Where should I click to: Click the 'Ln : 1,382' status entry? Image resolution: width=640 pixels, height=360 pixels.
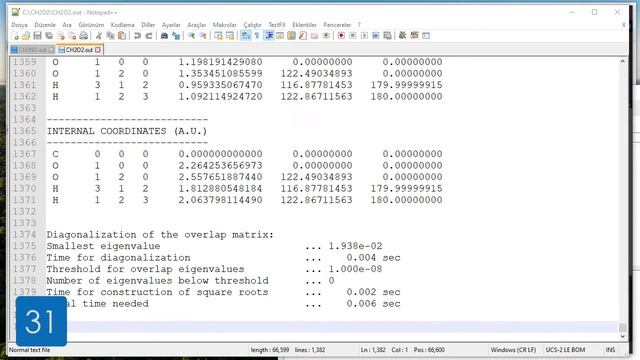(x=373, y=350)
